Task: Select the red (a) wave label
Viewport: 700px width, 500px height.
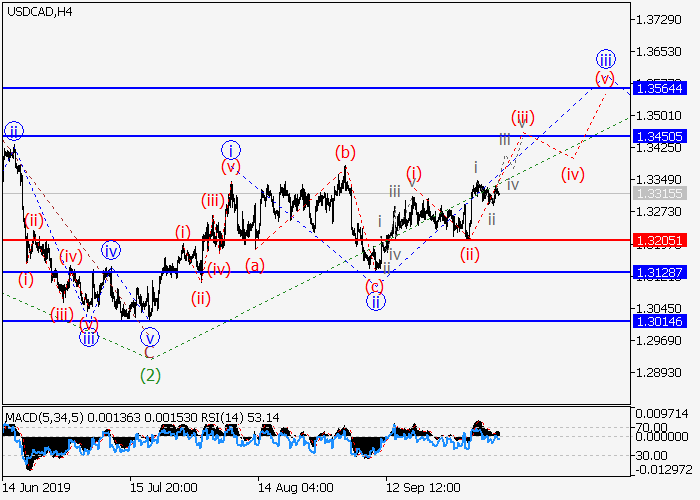Action: coord(255,265)
